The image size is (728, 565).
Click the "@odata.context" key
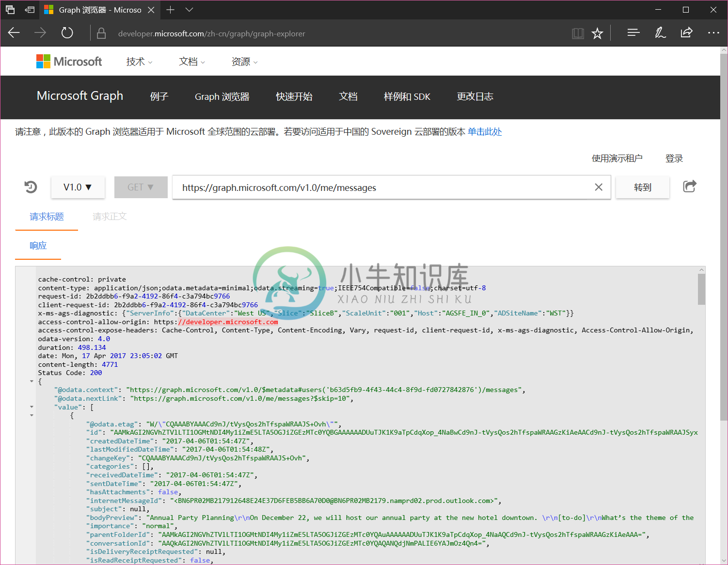86,390
